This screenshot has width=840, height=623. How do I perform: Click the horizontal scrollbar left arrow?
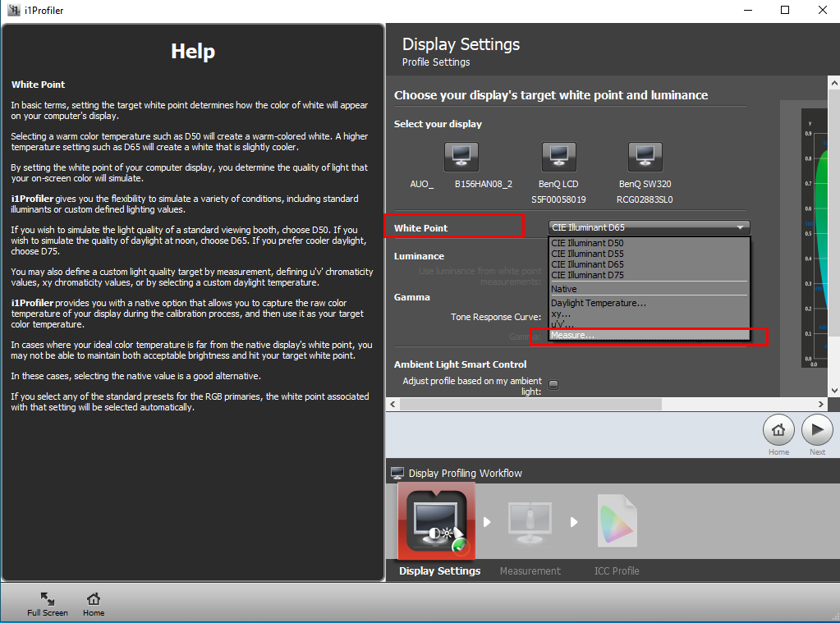tap(392, 404)
